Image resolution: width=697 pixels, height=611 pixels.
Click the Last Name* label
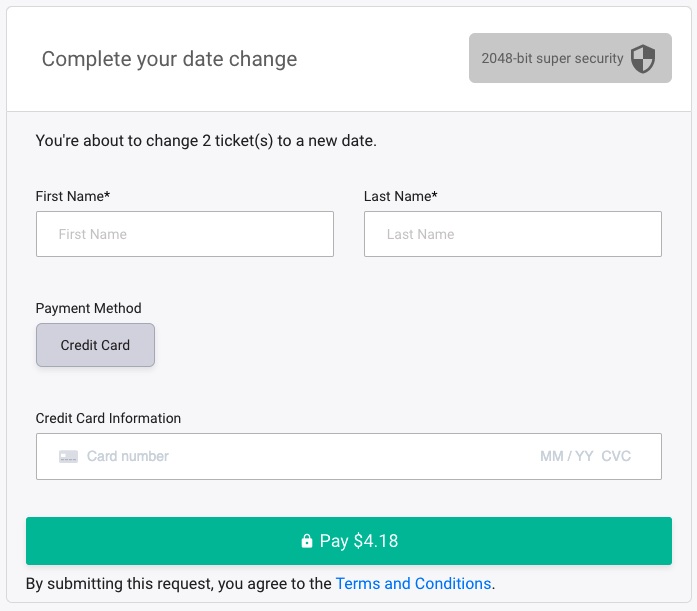click(x=400, y=196)
